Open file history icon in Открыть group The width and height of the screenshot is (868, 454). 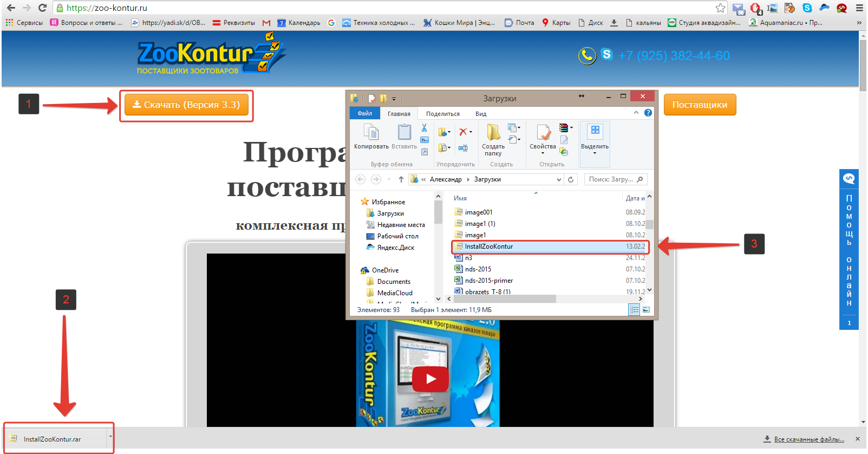(564, 152)
